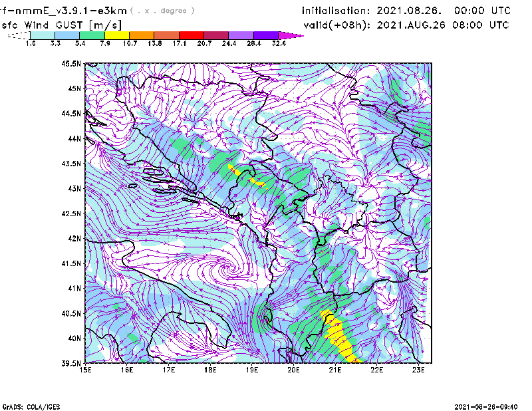Click the 42.5N latitude label

[x=71, y=213]
